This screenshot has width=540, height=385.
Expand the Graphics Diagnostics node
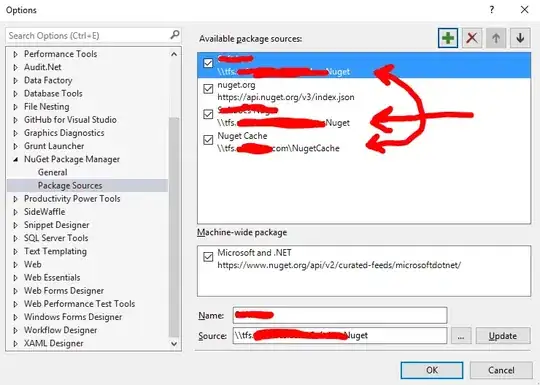coord(15,133)
